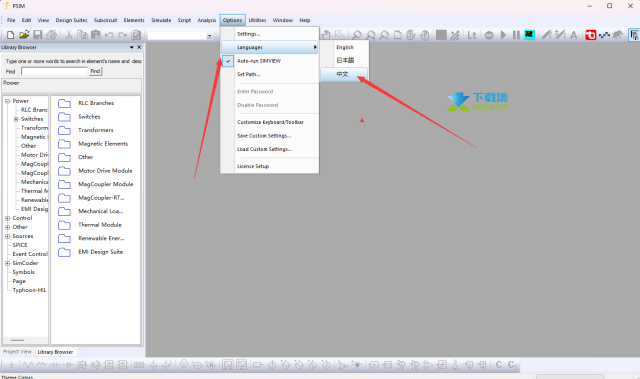Run simulation with the play icon
This screenshot has height=379, width=640.
coord(503,35)
